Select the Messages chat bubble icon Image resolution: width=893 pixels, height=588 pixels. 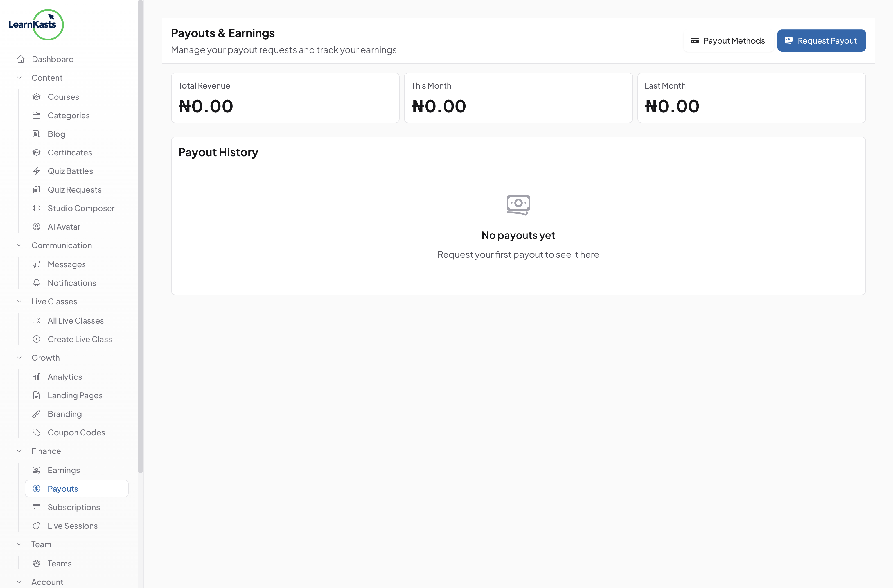37,264
